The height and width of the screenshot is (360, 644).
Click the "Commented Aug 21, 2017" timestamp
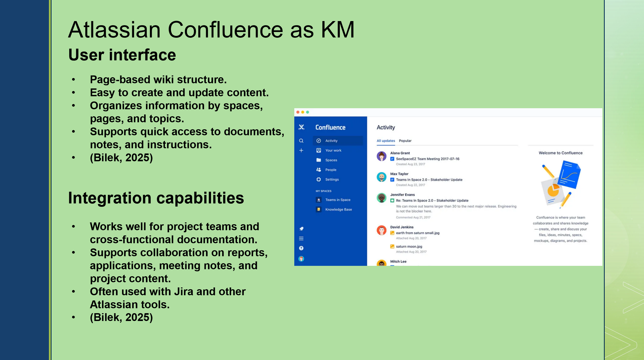(x=413, y=217)
